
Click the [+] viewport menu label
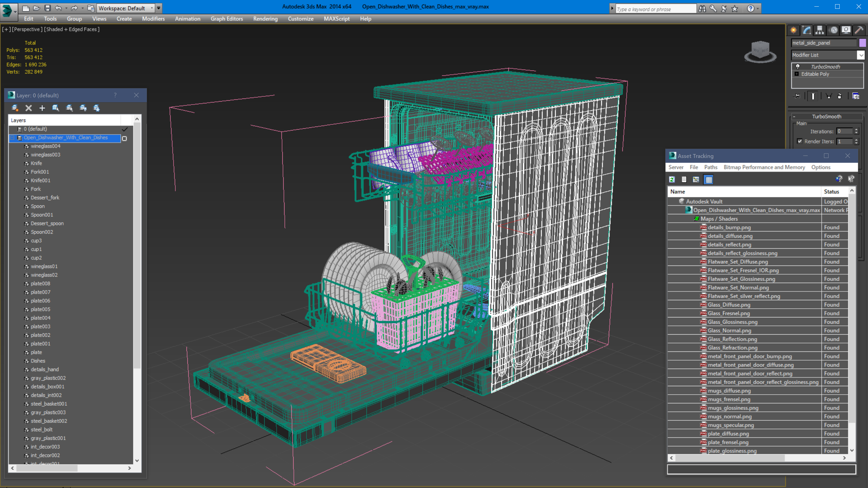[x=6, y=29]
